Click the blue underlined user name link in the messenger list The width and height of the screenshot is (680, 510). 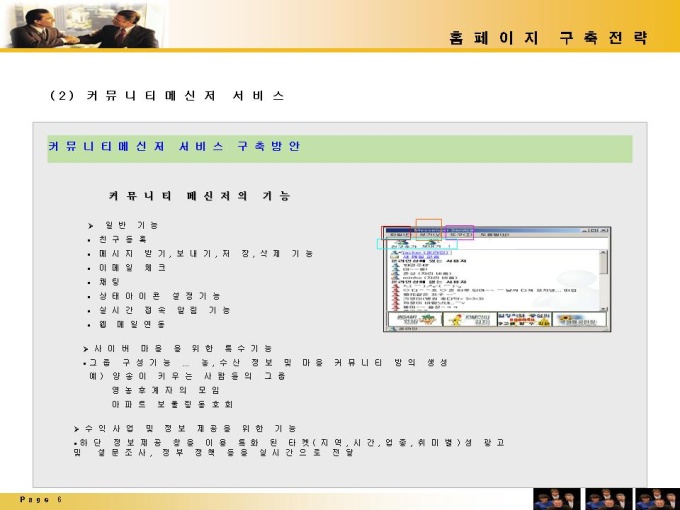(x=427, y=252)
